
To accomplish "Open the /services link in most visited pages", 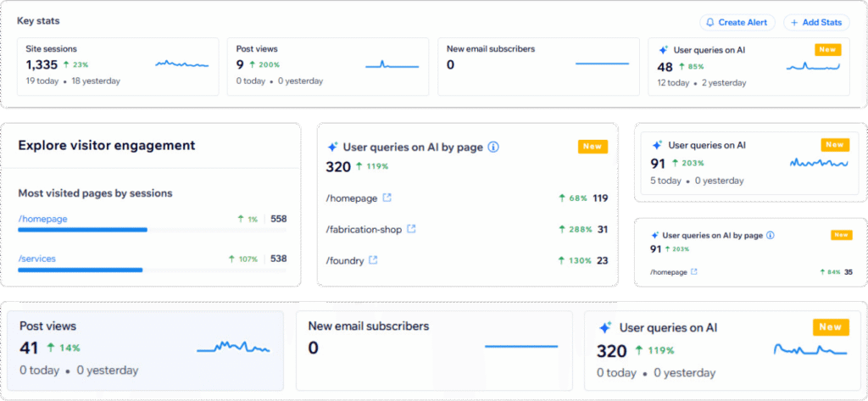I will click(x=36, y=259).
